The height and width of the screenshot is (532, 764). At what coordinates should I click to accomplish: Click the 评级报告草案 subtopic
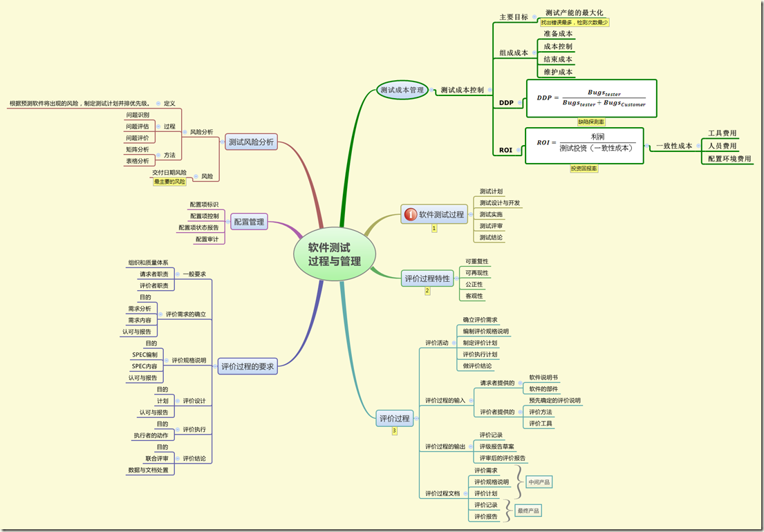[x=496, y=446]
